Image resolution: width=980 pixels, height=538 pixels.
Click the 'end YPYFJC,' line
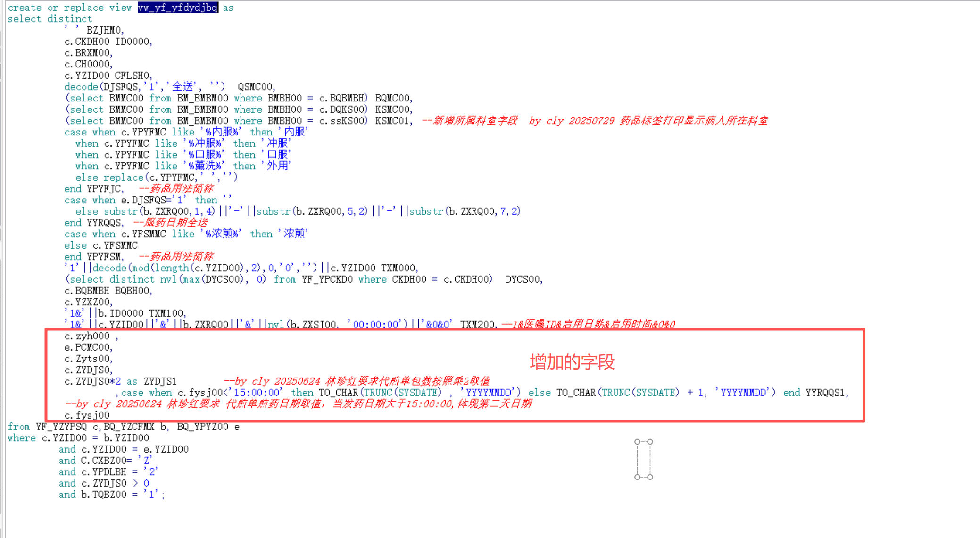(94, 189)
